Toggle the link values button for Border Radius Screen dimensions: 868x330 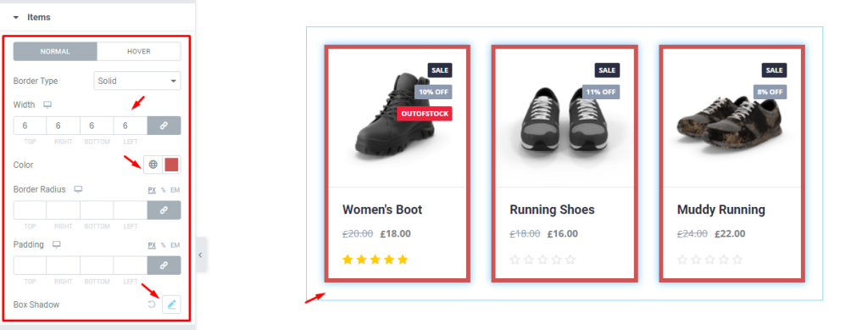(164, 210)
